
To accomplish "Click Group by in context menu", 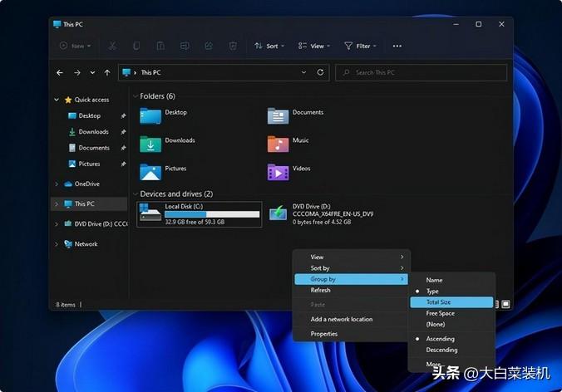I will coord(351,279).
